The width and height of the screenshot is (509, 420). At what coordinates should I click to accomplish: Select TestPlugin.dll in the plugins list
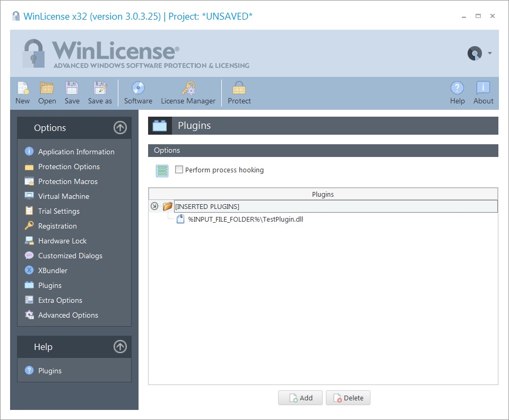click(245, 219)
